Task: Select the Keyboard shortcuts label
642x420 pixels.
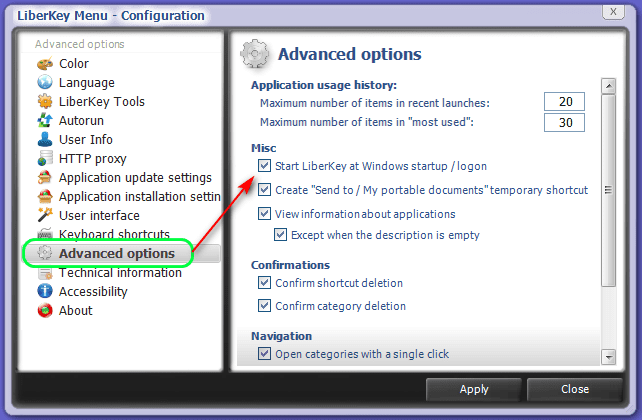Action: (x=114, y=234)
